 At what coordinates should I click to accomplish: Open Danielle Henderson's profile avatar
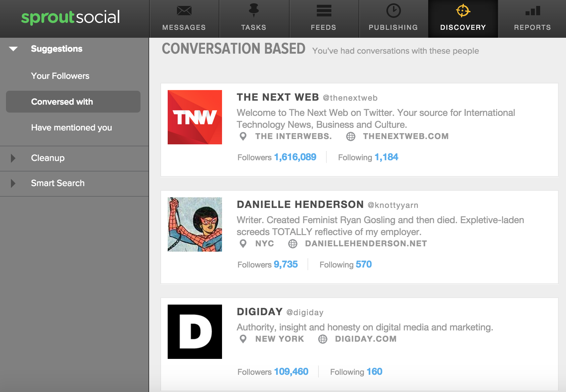(195, 224)
